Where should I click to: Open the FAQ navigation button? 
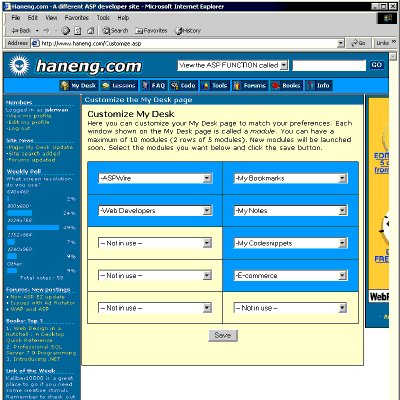154,86
